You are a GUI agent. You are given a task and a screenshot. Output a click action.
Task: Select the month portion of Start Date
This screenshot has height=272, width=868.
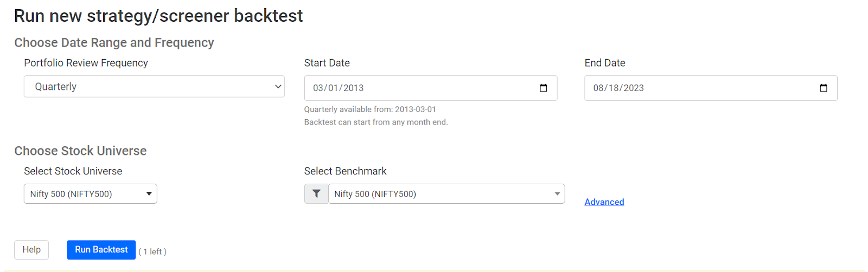pyautogui.click(x=318, y=88)
